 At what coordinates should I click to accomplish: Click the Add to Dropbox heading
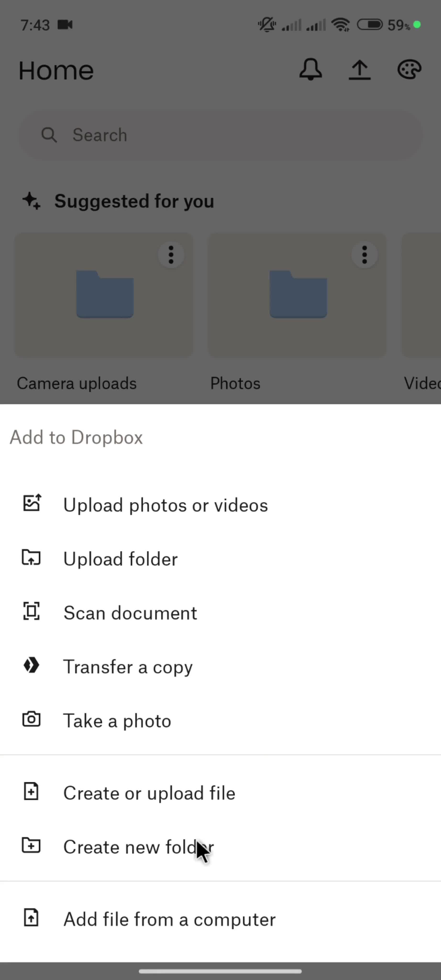pos(77,438)
